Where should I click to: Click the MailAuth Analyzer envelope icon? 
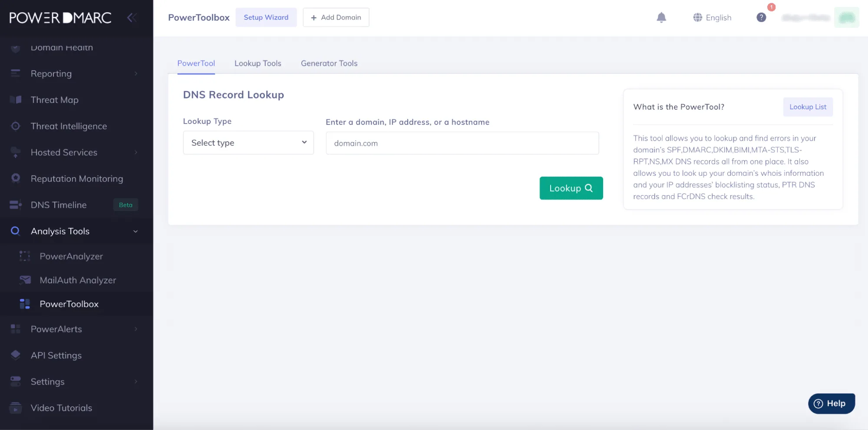[25, 280]
